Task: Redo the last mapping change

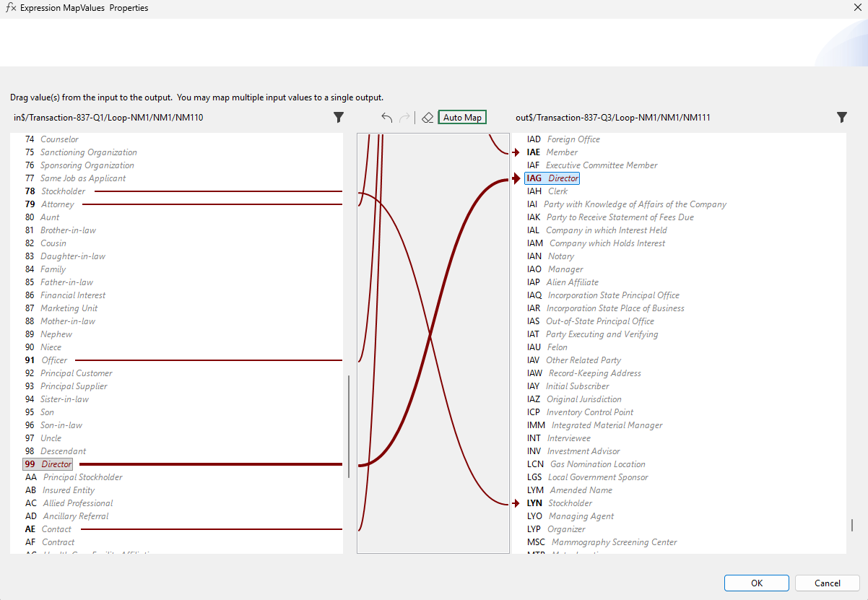Action: (403, 117)
